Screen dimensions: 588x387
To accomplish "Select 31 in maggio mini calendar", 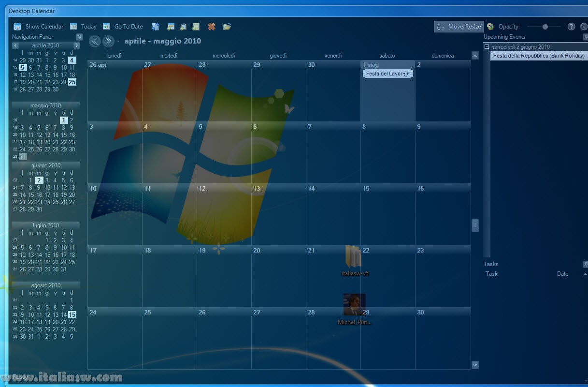I will click(23, 157).
